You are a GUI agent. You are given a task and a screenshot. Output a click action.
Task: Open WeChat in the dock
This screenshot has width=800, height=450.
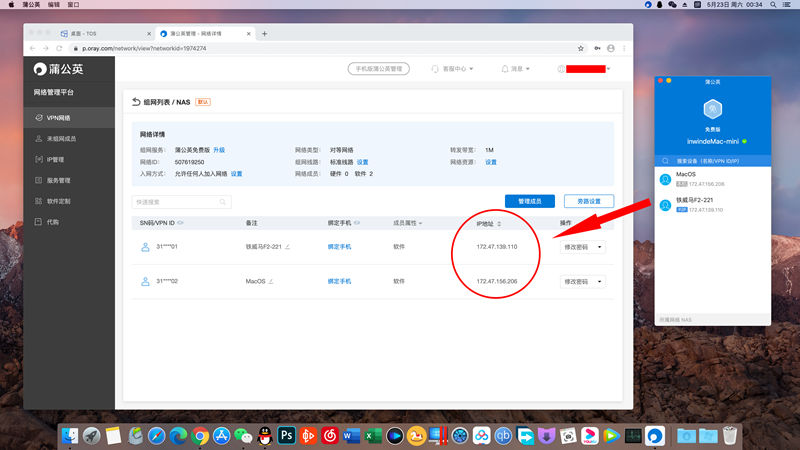pyautogui.click(x=243, y=436)
